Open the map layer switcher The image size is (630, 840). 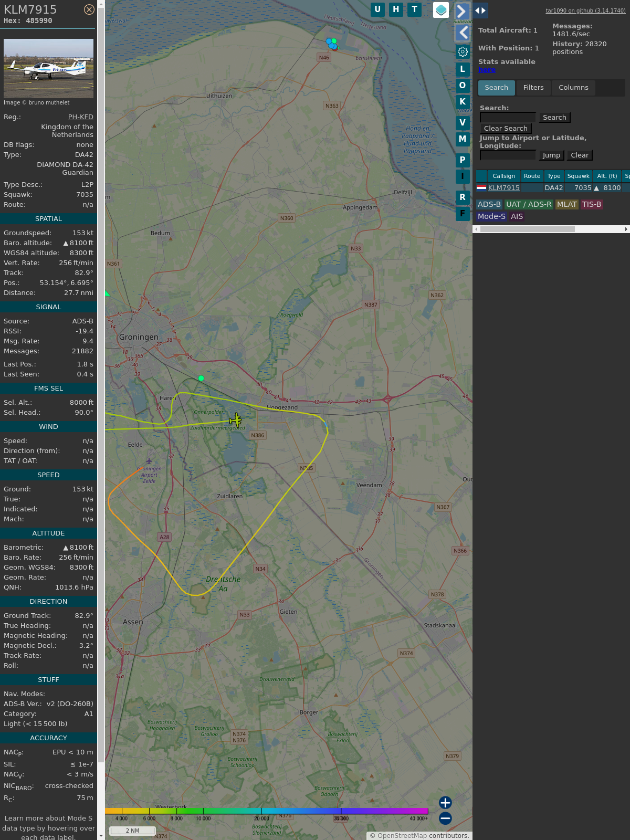[x=441, y=10]
